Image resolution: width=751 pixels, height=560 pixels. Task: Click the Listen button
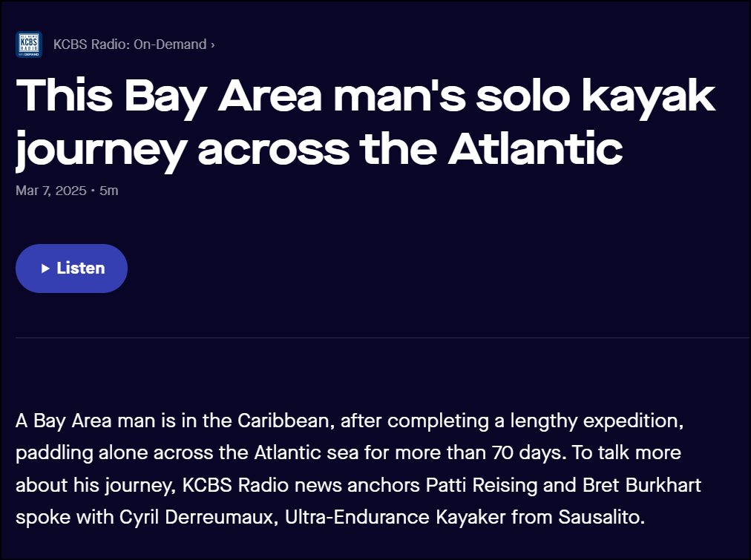71,269
